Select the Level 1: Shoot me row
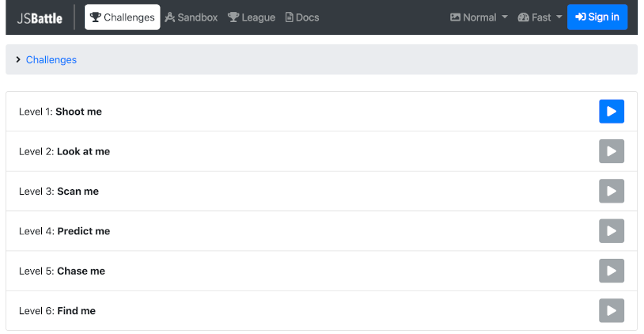The width and height of the screenshot is (644, 334). 321,112
